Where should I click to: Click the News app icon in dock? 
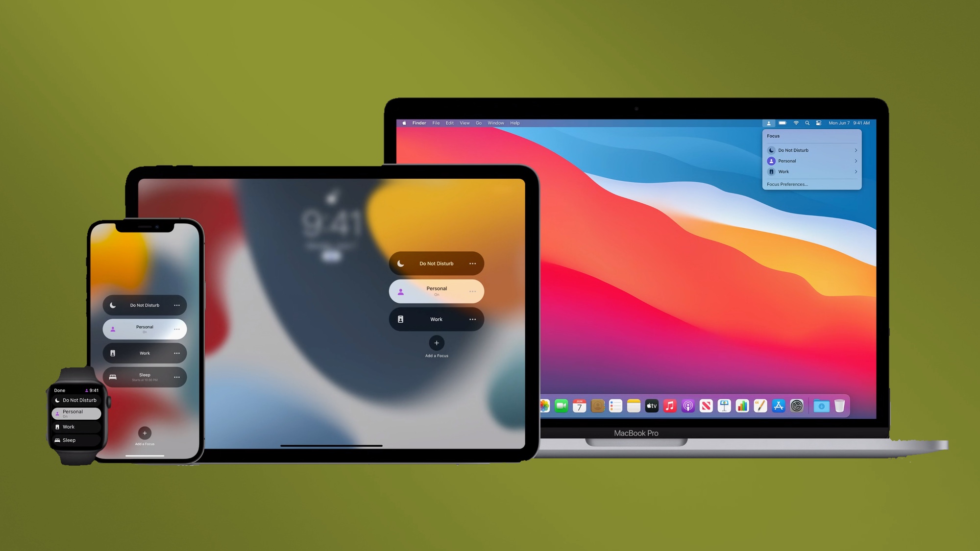click(x=706, y=406)
